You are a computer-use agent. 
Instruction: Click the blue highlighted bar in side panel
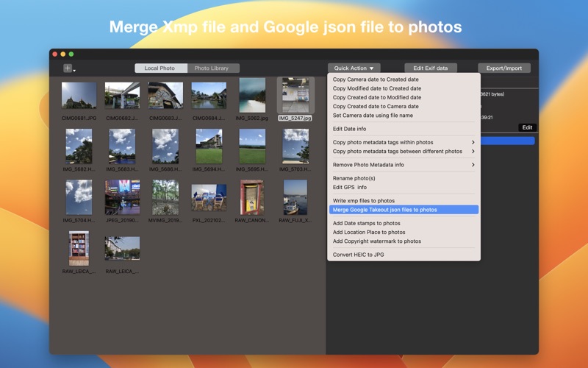(507, 141)
